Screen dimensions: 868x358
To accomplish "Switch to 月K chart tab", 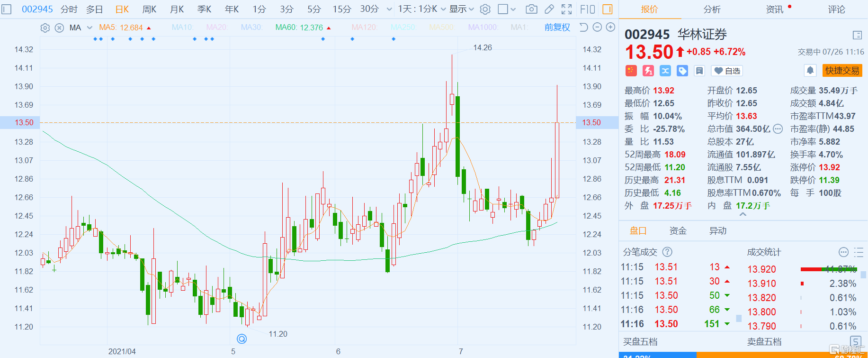I will (x=177, y=9).
